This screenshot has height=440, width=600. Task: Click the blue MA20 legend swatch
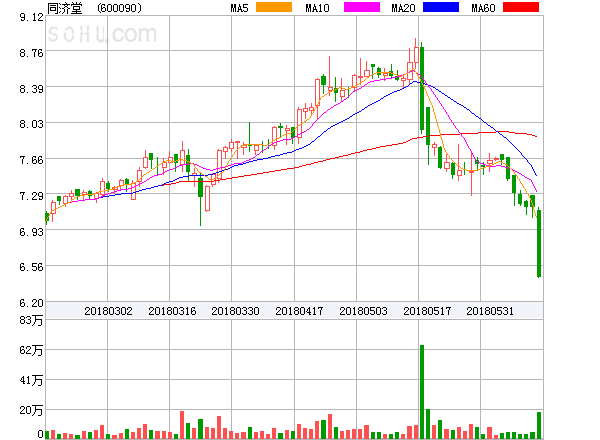[441, 7]
